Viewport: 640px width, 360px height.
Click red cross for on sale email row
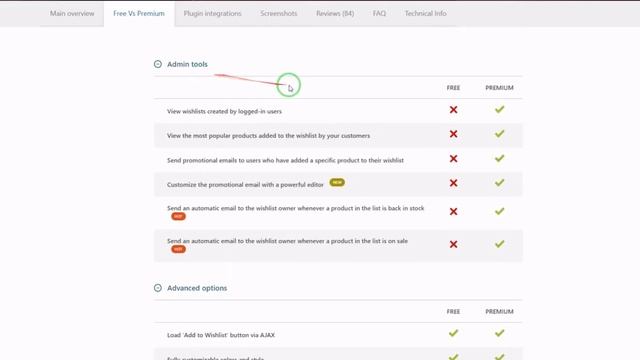click(453, 244)
